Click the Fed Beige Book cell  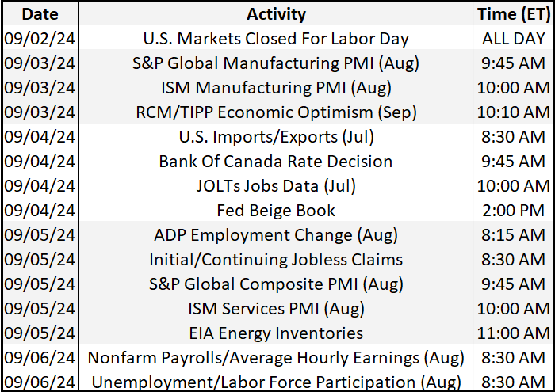tap(276, 210)
